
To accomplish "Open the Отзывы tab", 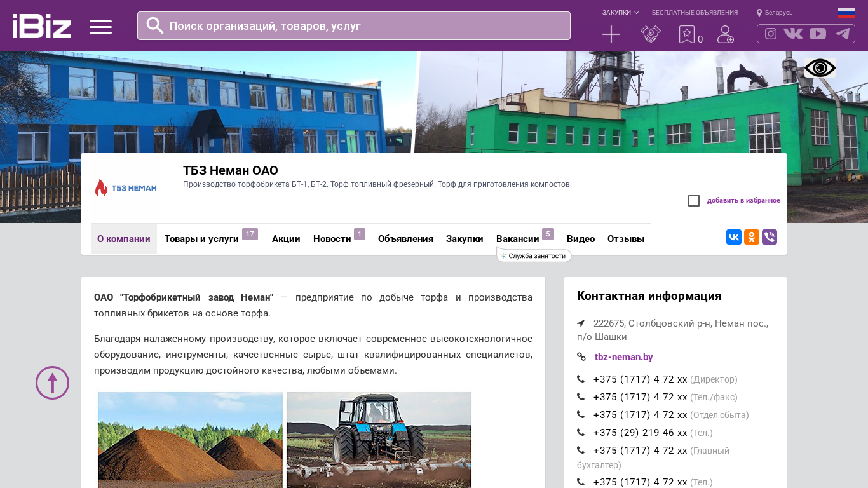I will pos(626,239).
